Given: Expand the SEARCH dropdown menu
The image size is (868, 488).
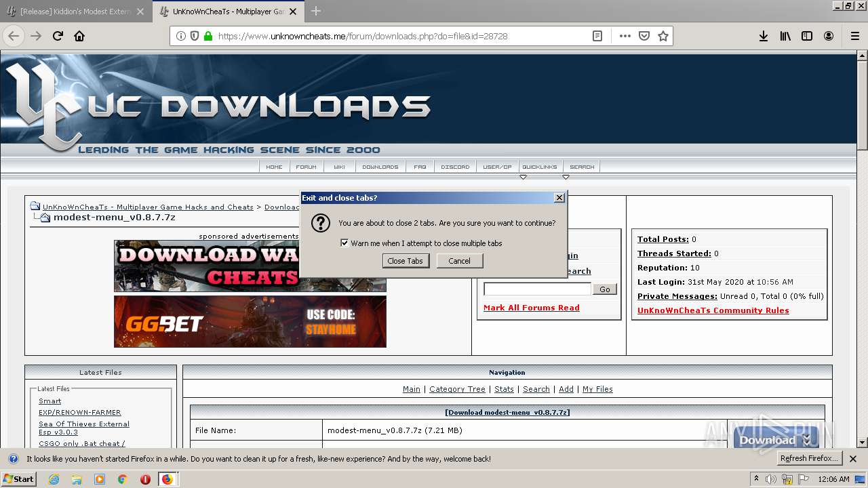Looking at the screenshot, I should (x=582, y=167).
